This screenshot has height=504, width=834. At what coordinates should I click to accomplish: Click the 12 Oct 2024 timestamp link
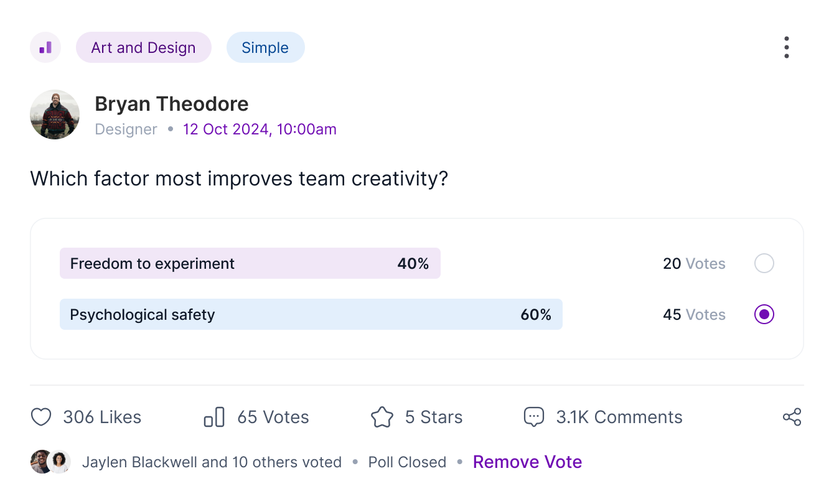coord(260,129)
